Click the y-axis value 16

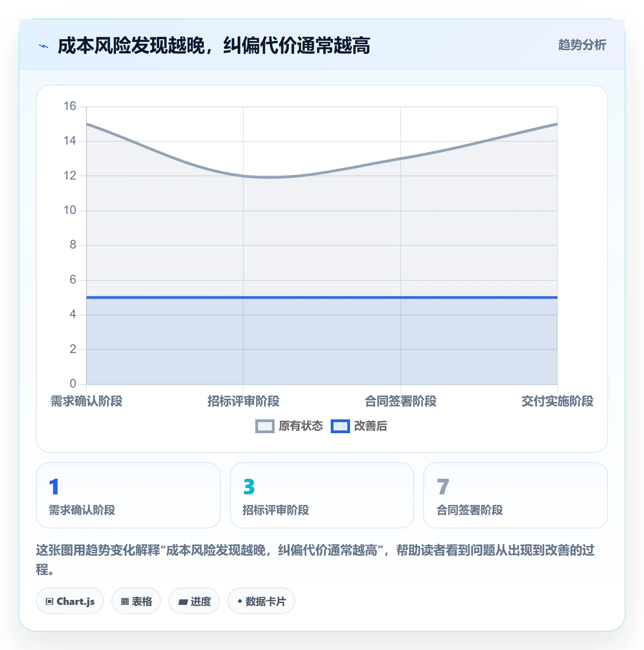pyautogui.click(x=70, y=106)
